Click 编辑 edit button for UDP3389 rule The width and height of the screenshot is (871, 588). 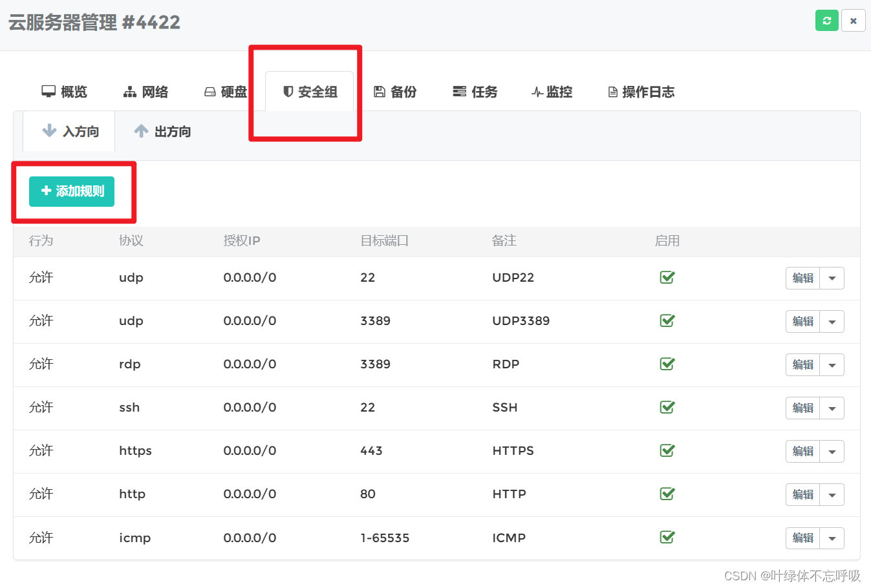coord(803,321)
